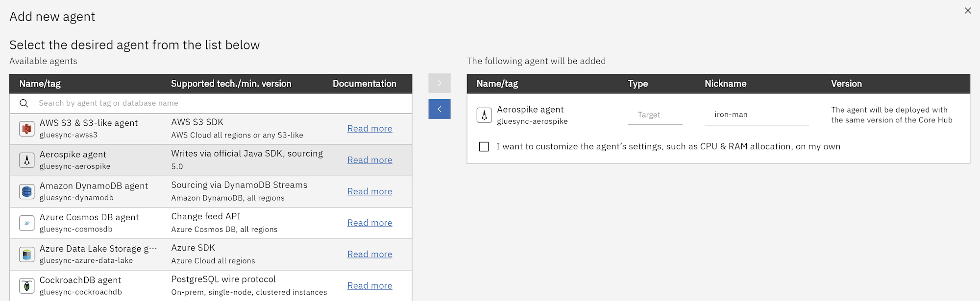Viewport: 980px width, 301px height.
Task: Click the Amazon DynamoDB agent icon
Action: pyautogui.click(x=26, y=191)
